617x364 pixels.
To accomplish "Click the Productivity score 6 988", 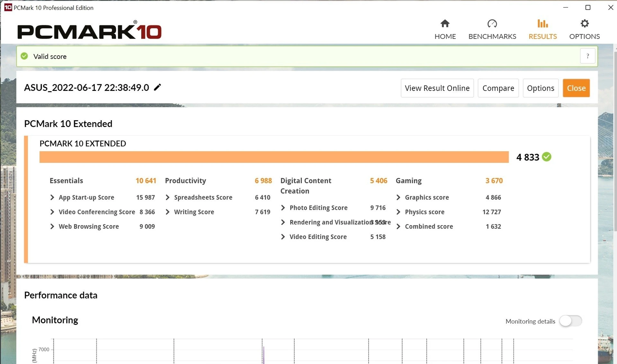I will pos(263,181).
